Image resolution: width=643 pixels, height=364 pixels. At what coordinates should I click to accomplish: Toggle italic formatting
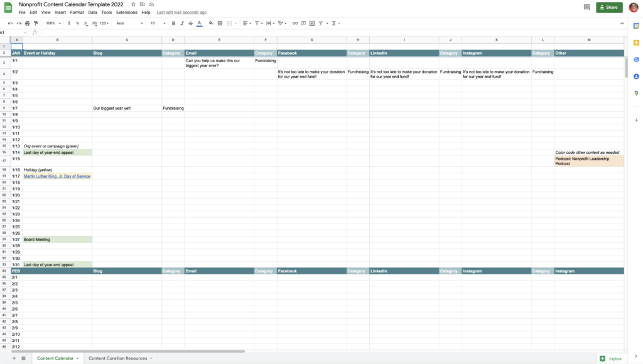(x=182, y=23)
